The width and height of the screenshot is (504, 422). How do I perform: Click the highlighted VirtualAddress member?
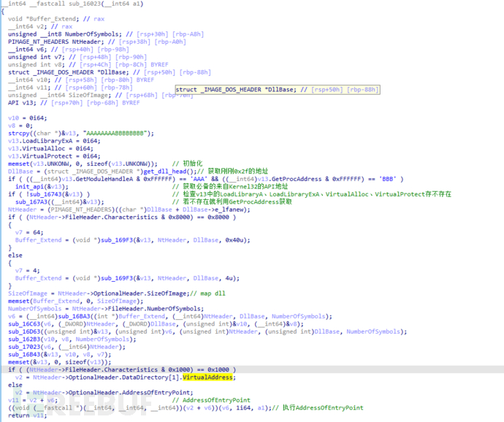207,377
